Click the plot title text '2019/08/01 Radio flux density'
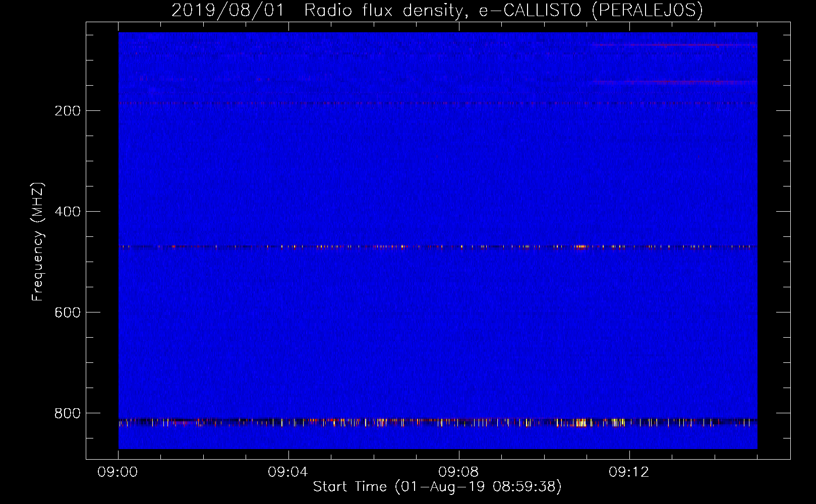 tap(318, 11)
